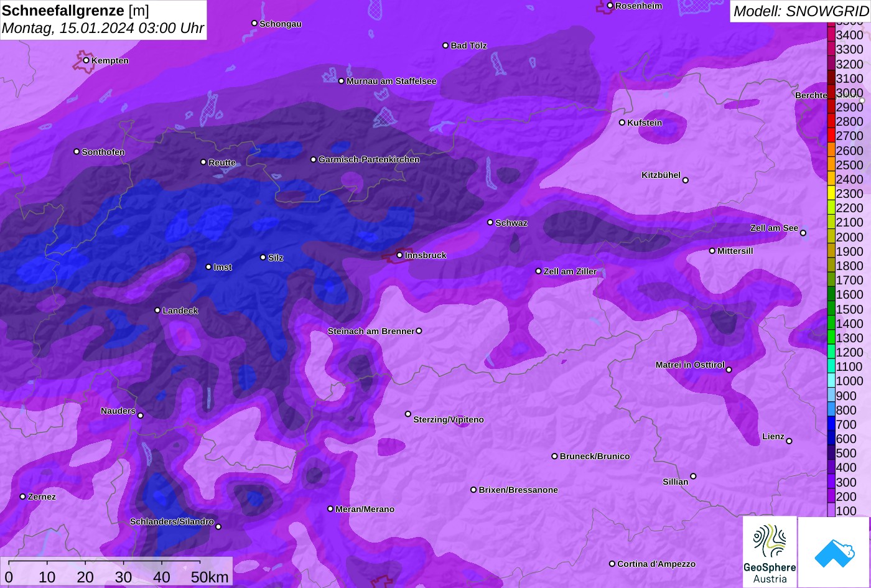Click the blue mountain-and-cloud logo
This screenshot has height=588, width=871.
834,552
